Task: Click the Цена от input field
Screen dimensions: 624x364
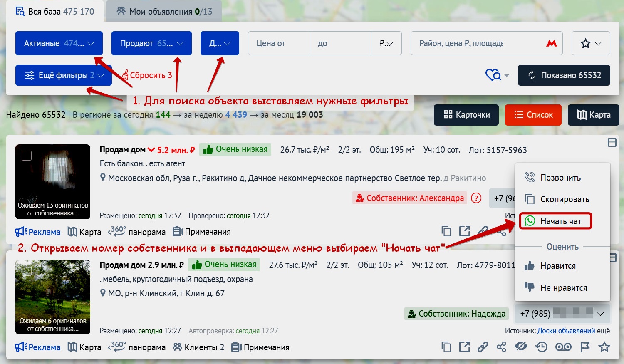Action: 279,43
